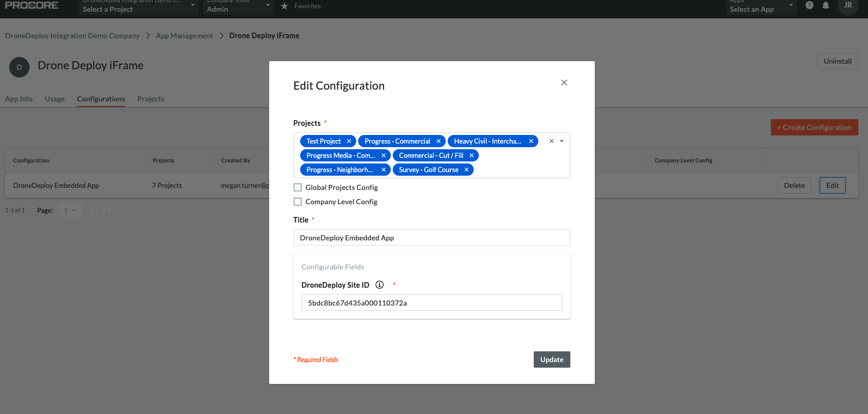The width and height of the screenshot is (868, 414).
Task: Select the Test Project chip label
Action: tap(324, 141)
